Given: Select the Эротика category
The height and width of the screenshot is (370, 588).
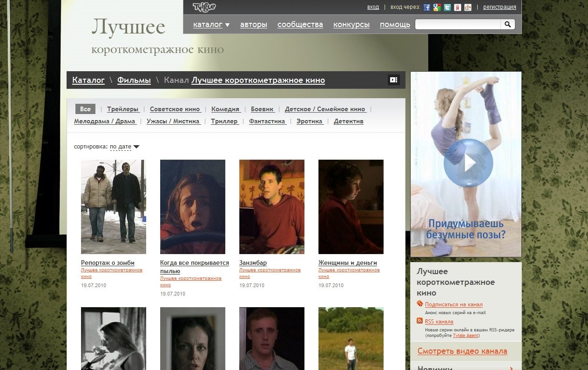Looking at the screenshot, I should pyautogui.click(x=310, y=121).
